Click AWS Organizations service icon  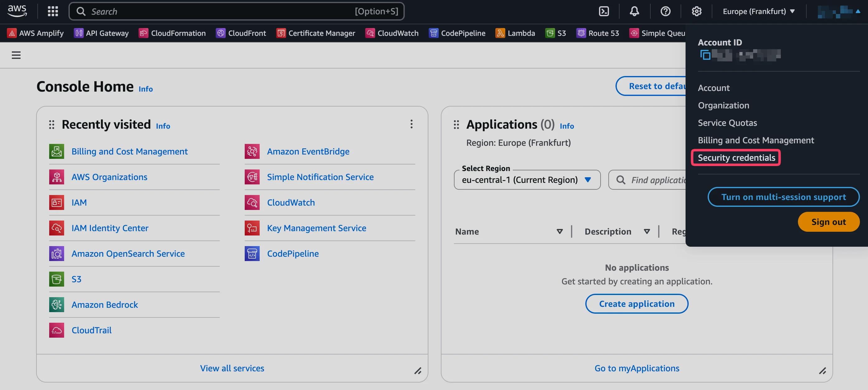(57, 177)
